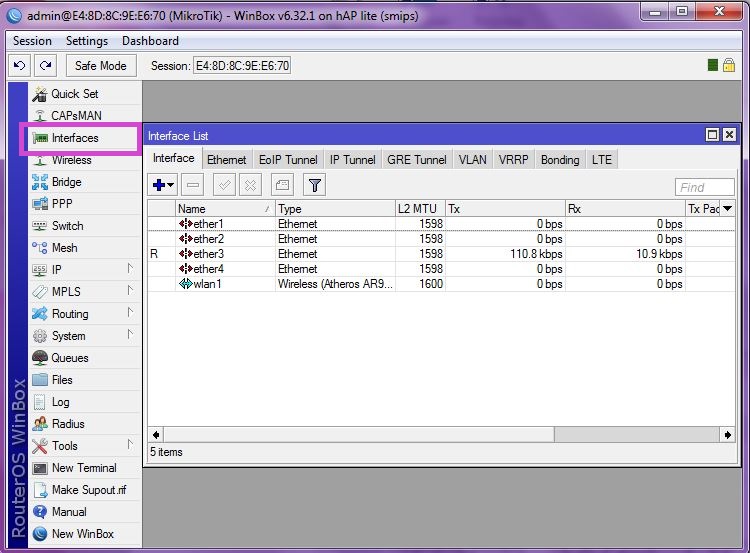Sort by the Rx column header
This screenshot has width=750, height=553.
point(625,209)
